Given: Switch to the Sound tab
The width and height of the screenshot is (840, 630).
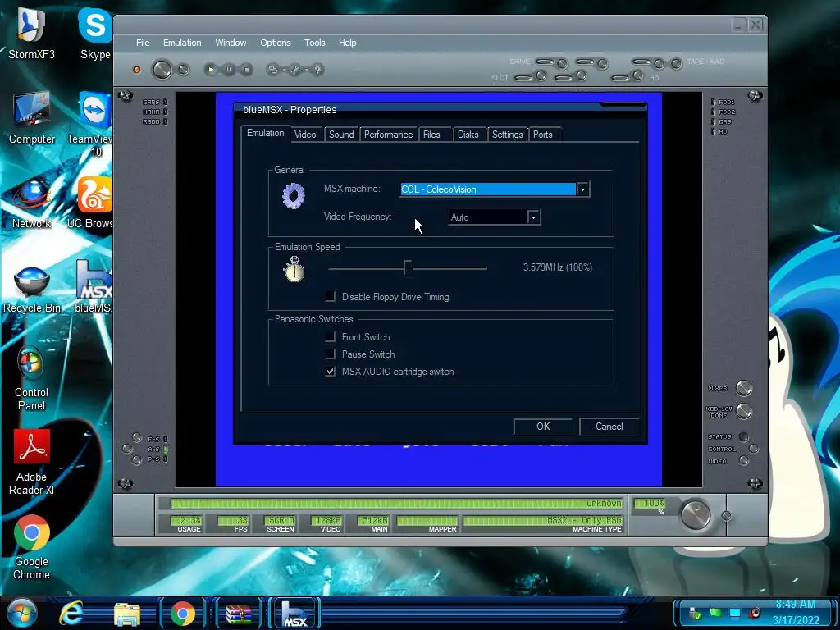Looking at the screenshot, I should (341, 135).
